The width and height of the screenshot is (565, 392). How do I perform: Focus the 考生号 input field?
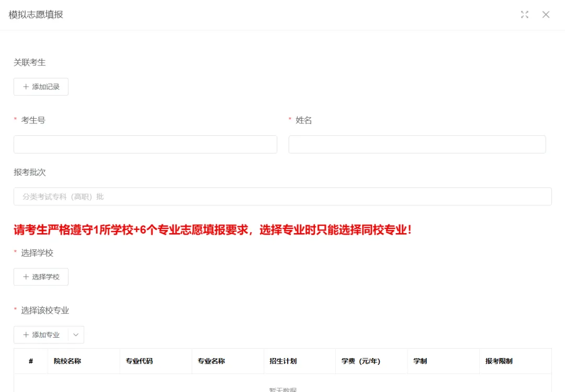tap(145, 144)
